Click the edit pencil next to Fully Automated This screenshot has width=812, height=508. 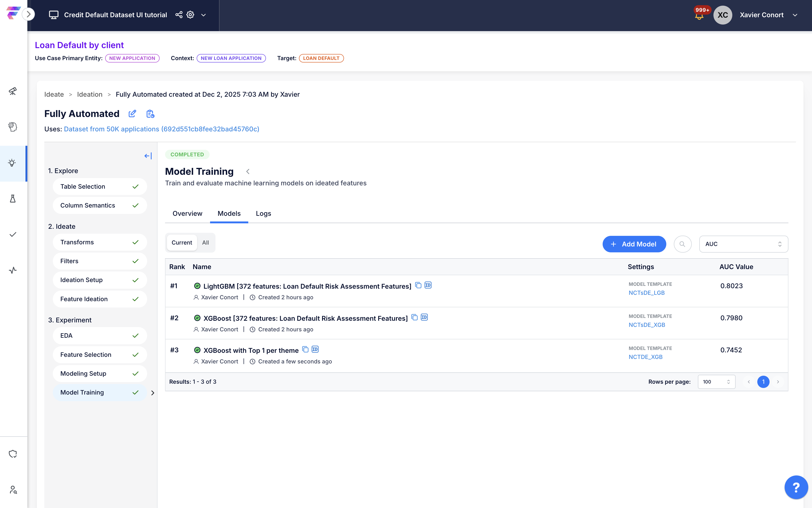pos(132,114)
